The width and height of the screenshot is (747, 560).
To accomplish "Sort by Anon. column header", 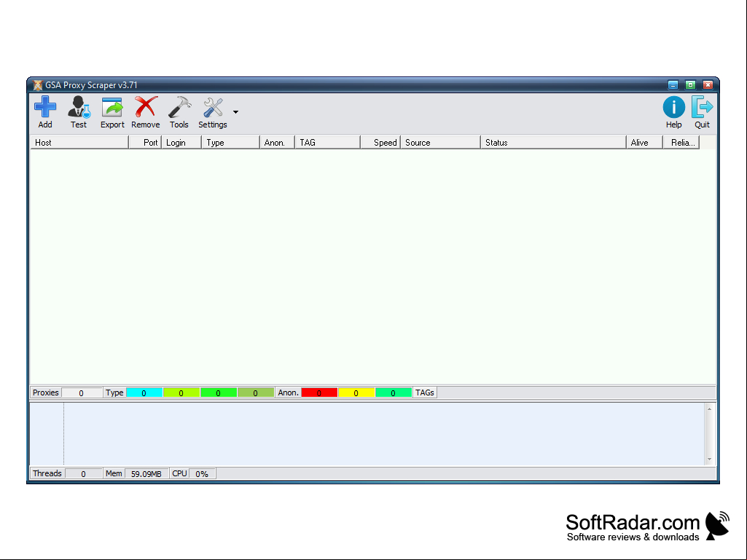I will coord(277,143).
